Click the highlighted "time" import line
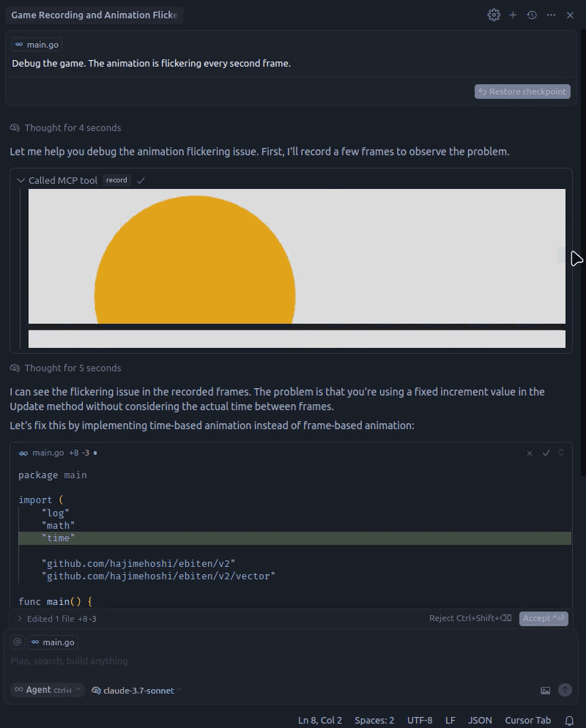Image resolution: width=586 pixels, height=728 pixels. pyautogui.click(x=294, y=538)
